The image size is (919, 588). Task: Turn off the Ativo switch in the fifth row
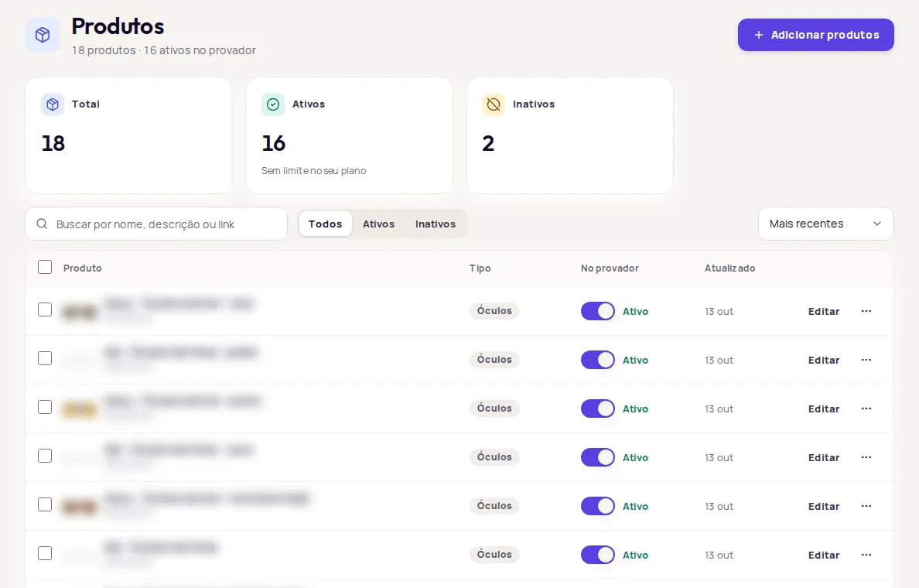[598, 506]
